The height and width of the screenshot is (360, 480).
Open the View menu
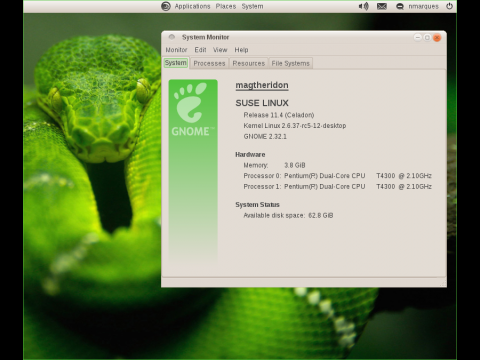(x=220, y=50)
